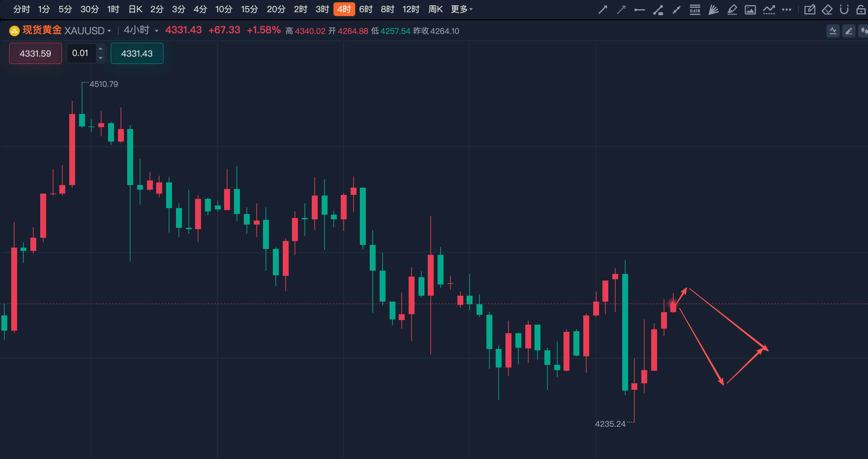Image resolution: width=868 pixels, height=459 pixels.
Task: Select the dashed arrow drawing tool
Action: pos(621,10)
